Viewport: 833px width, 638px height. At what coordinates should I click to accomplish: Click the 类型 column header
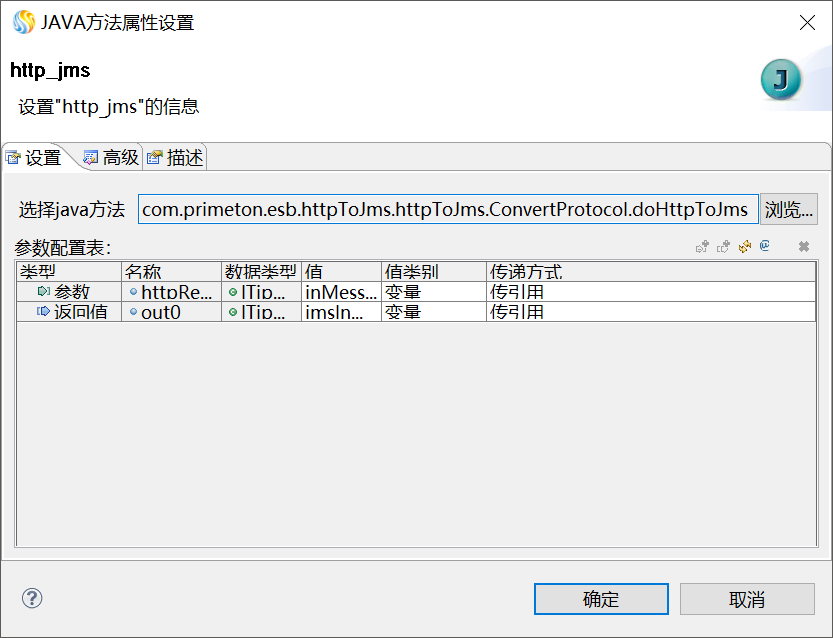tap(69, 271)
